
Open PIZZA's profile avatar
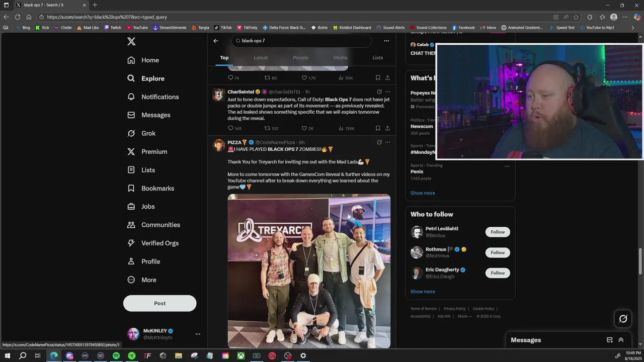[219, 146]
